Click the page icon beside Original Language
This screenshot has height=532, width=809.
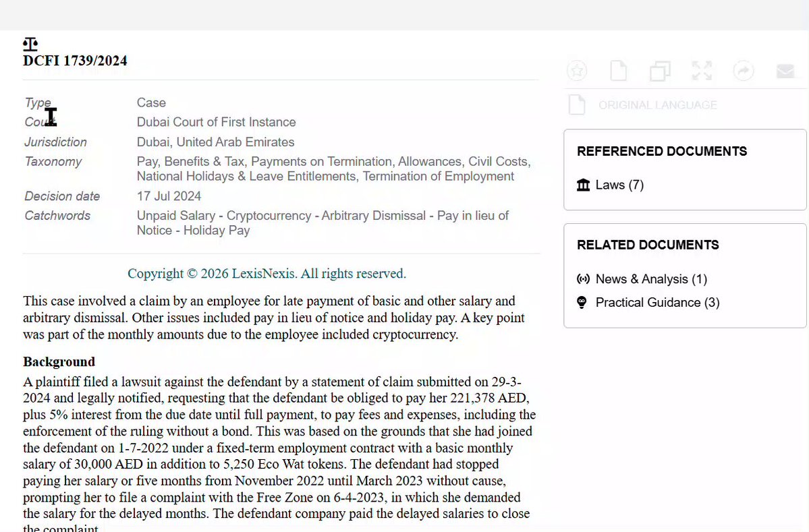point(577,105)
